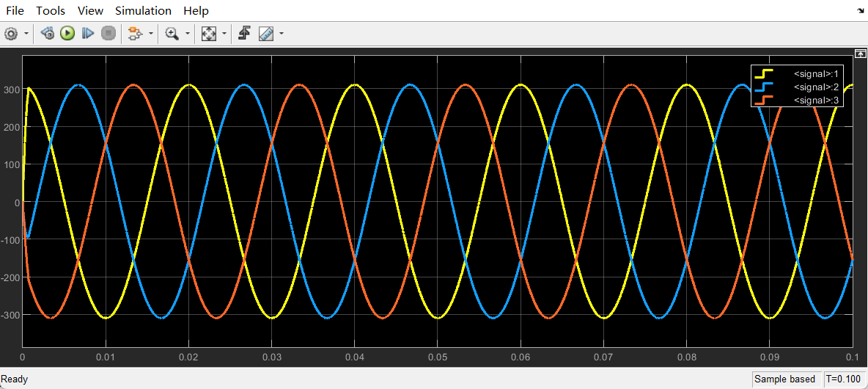The image size is (868, 389).
Task: Click the Highlight Simulink Block icon
Action: pyautogui.click(x=134, y=33)
